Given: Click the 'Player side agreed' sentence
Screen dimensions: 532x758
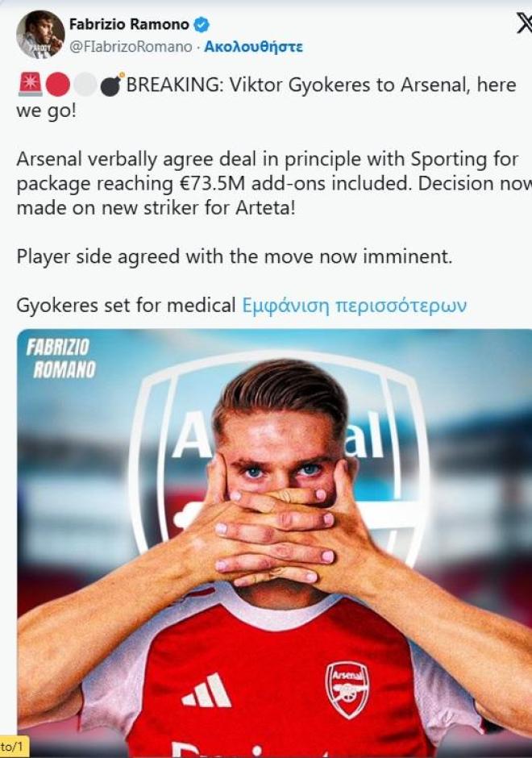Looking at the screenshot, I should (235, 256).
